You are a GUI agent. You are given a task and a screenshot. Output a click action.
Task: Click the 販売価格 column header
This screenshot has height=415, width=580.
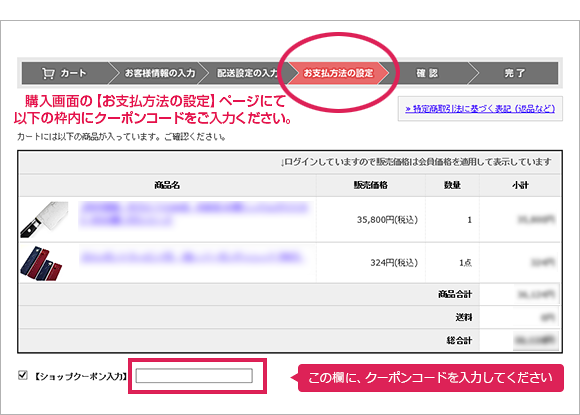pos(371,185)
